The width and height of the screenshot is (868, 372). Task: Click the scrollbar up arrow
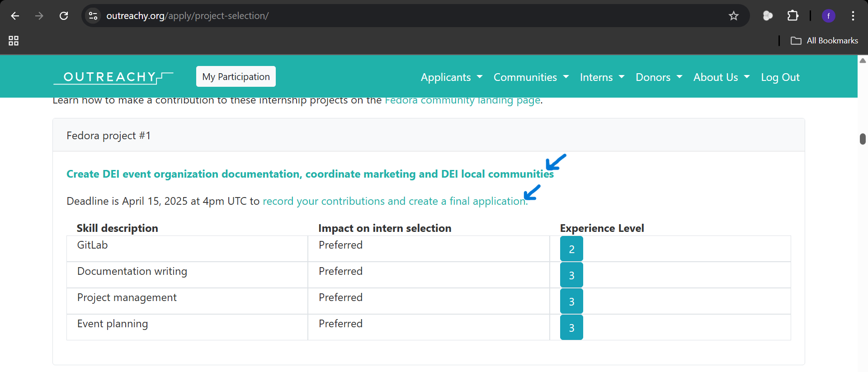pos(863,61)
